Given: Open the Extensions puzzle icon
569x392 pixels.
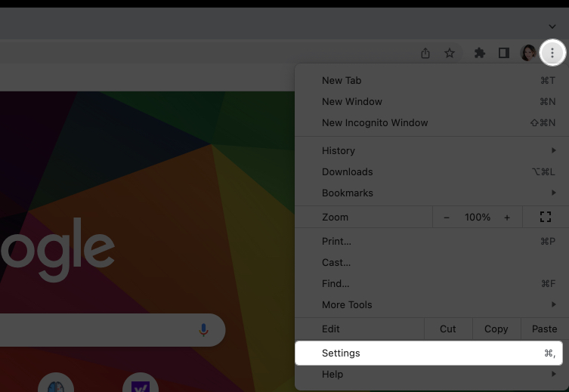Looking at the screenshot, I should [x=479, y=53].
